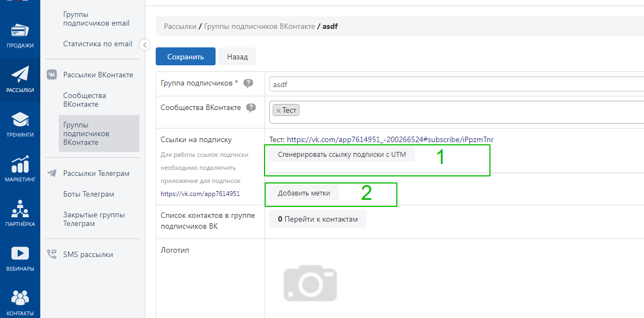Open the Тренинги graduation cap icon
The height and width of the screenshot is (318, 644).
pyautogui.click(x=20, y=120)
